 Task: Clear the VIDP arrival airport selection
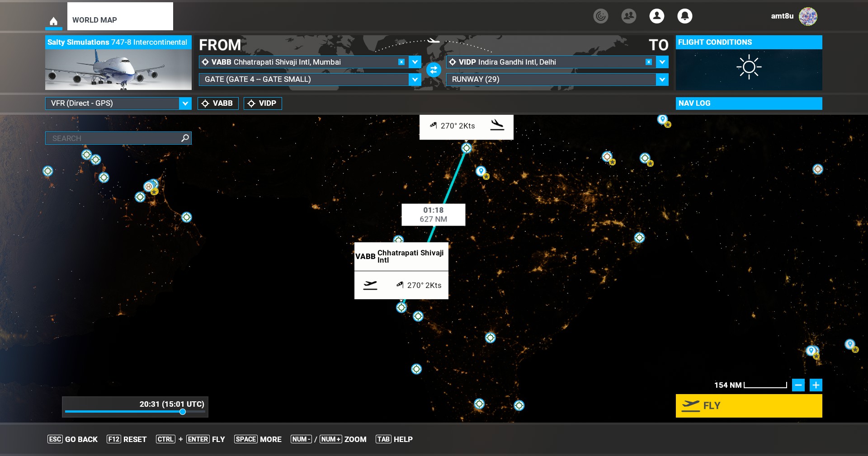point(649,62)
